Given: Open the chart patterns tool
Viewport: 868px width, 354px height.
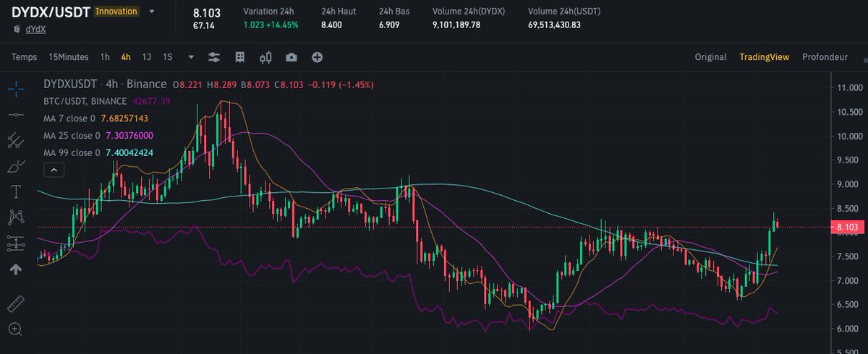Looking at the screenshot, I should point(16,217).
